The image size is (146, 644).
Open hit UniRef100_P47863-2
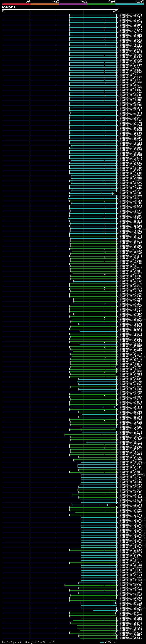(x=133, y=474)
